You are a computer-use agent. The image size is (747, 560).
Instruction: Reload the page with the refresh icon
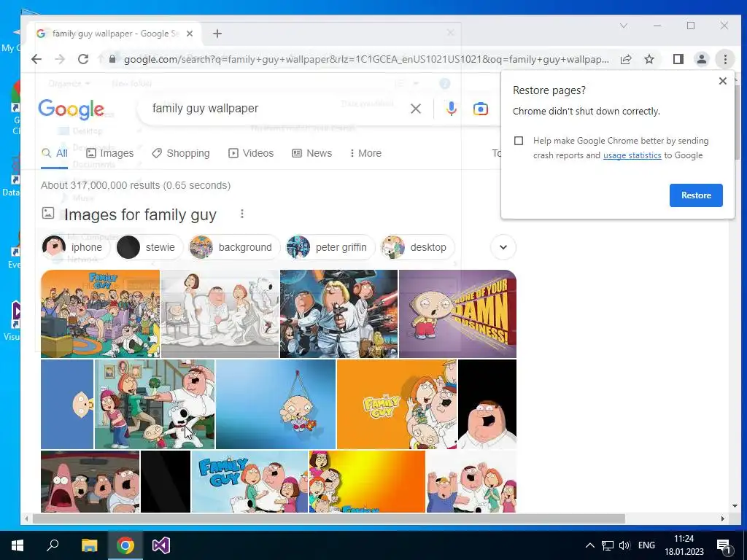click(x=83, y=59)
